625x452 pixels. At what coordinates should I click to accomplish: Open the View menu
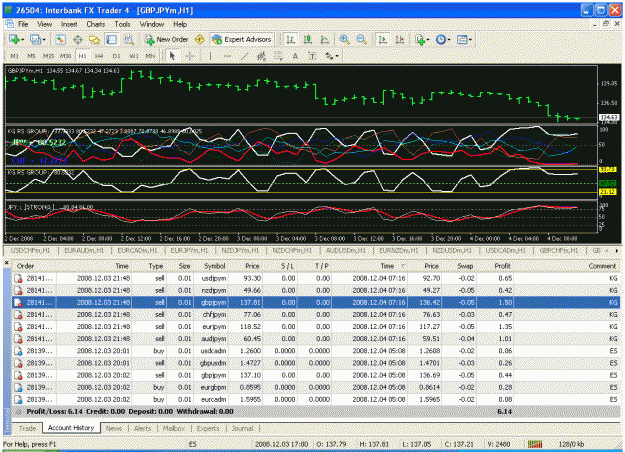pyautogui.click(x=44, y=24)
